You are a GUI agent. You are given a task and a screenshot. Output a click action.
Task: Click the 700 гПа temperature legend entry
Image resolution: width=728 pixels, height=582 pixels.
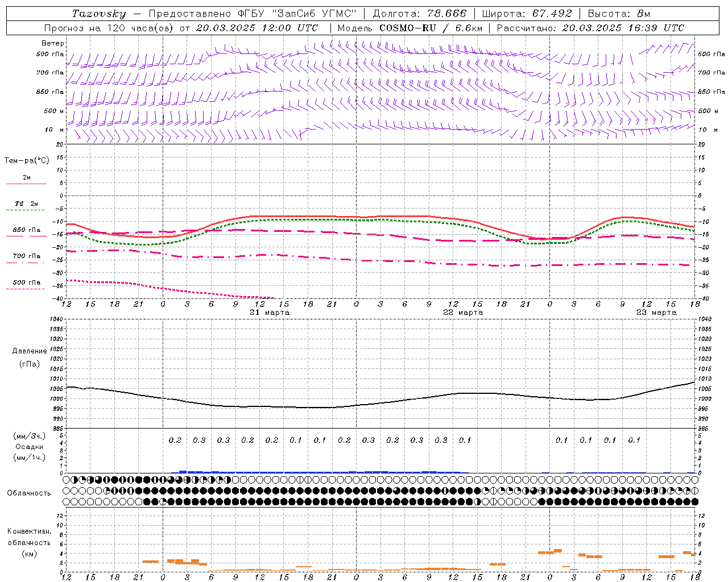[x=26, y=259]
